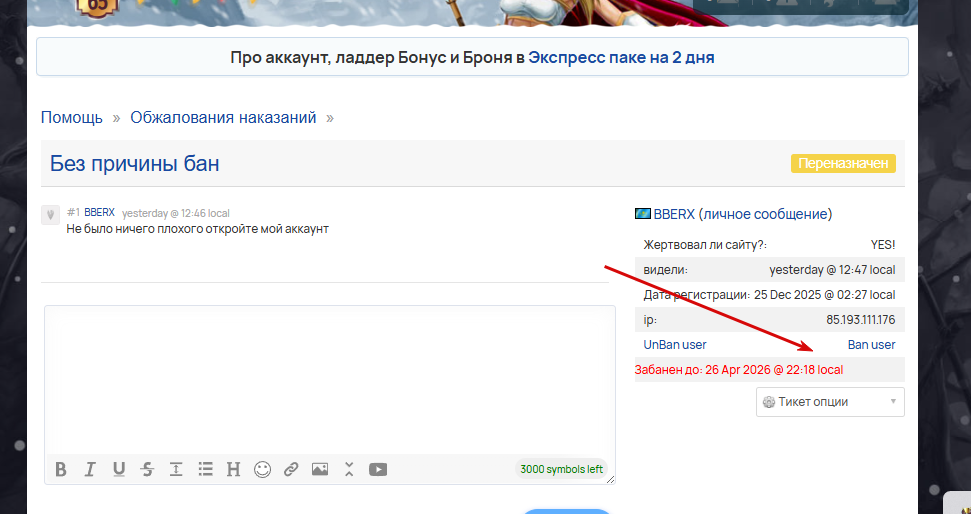Embed a YouTube video via the play icon
971x514 pixels.
pyautogui.click(x=378, y=469)
